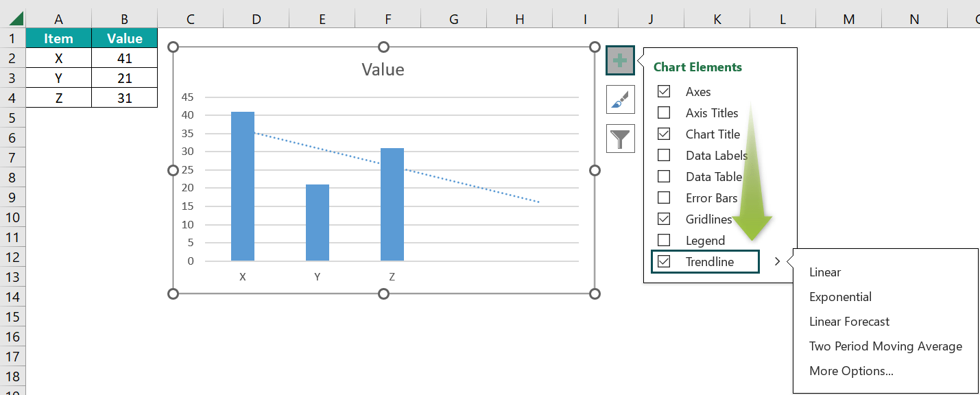
Task: Open the Chart Filters funnel button
Action: [x=620, y=139]
